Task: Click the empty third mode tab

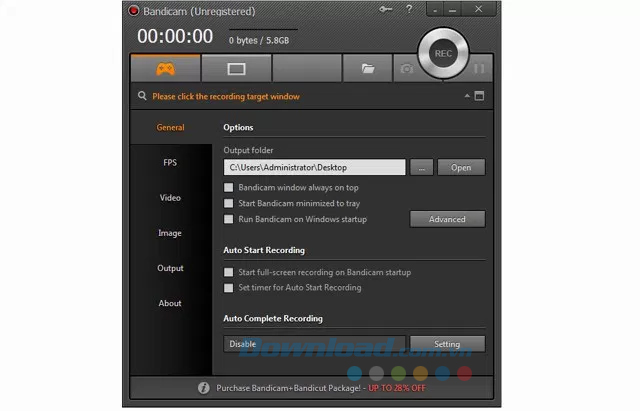Action: tap(307, 69)
